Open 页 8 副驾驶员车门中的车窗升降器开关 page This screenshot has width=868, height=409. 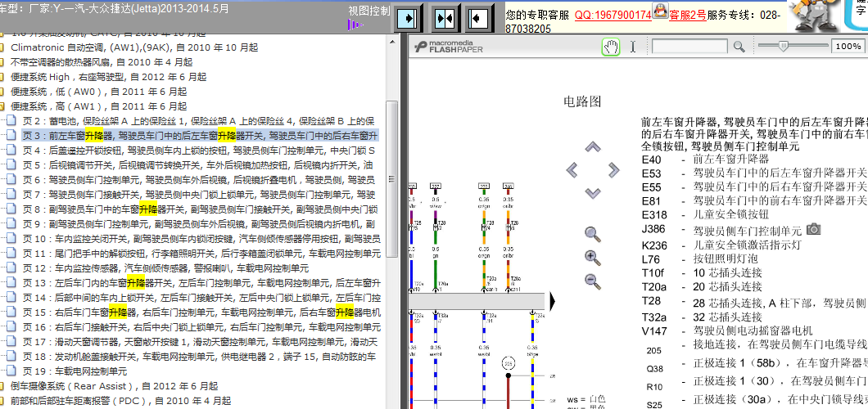201,209
